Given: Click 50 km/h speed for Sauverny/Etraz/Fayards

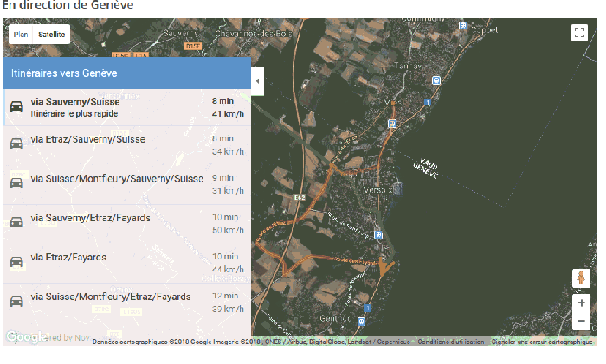Looking at the screenshot, I should tap(228, 231).
